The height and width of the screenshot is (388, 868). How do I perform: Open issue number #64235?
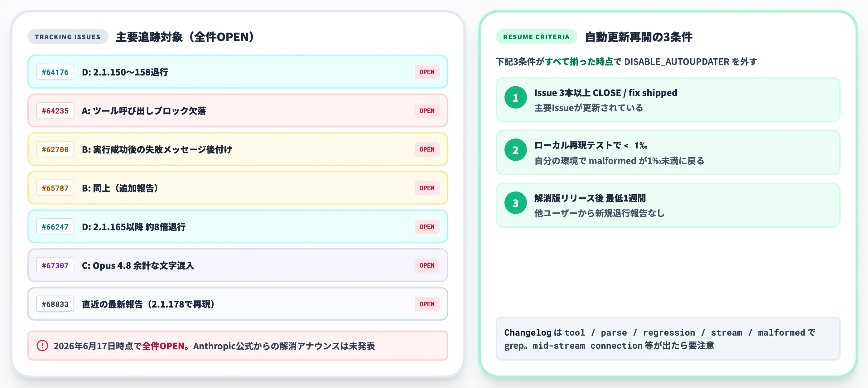[x=55, y=111]
